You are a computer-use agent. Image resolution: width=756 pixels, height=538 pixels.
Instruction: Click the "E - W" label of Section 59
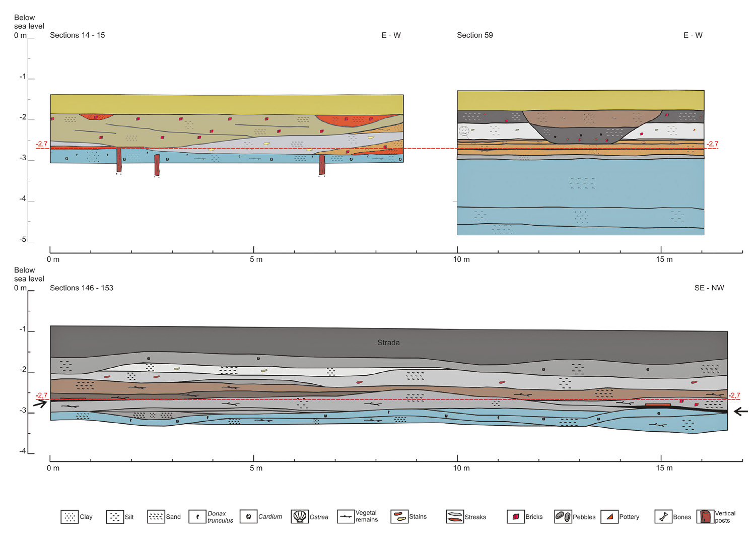click(x=693, y=35)
